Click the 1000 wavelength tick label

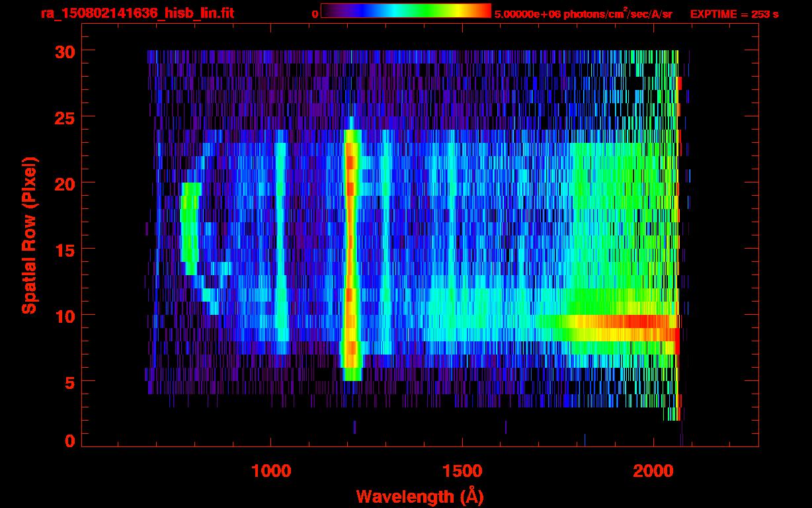coord(271,470)
